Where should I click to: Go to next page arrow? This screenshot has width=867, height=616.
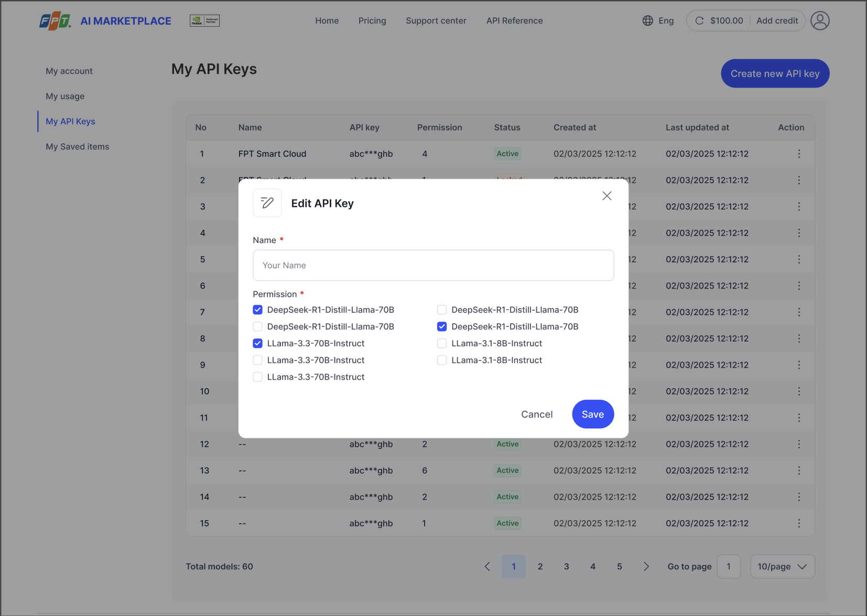pos(646,567)
